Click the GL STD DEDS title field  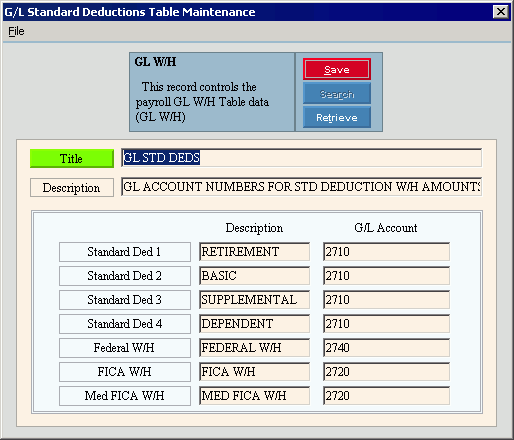301,158
